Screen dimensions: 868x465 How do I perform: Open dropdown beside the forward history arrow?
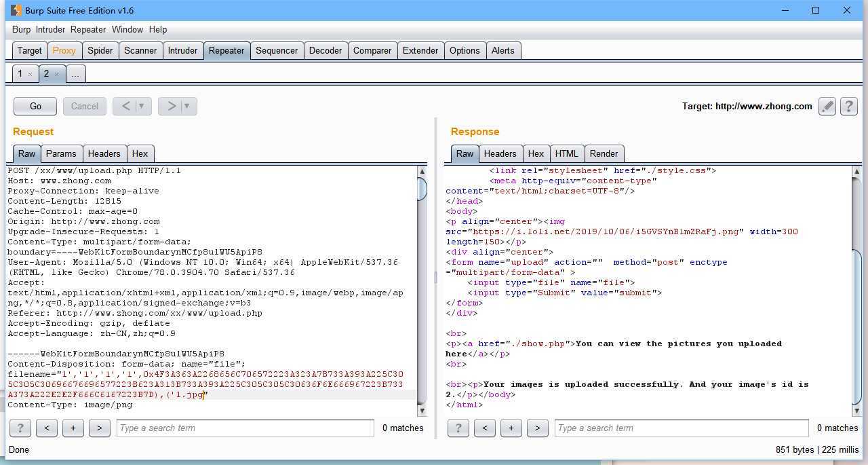[x=187, y=106]
